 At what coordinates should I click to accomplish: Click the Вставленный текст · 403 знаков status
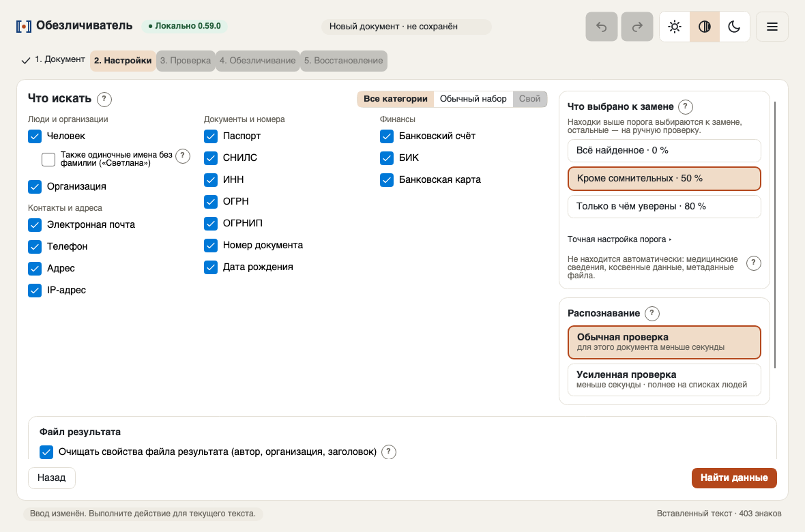pyautogui.click(x=719, y=514)
